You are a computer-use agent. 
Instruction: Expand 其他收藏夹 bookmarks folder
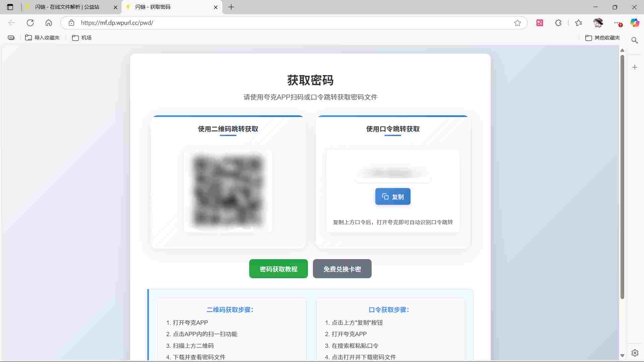[x=603, y=38]
